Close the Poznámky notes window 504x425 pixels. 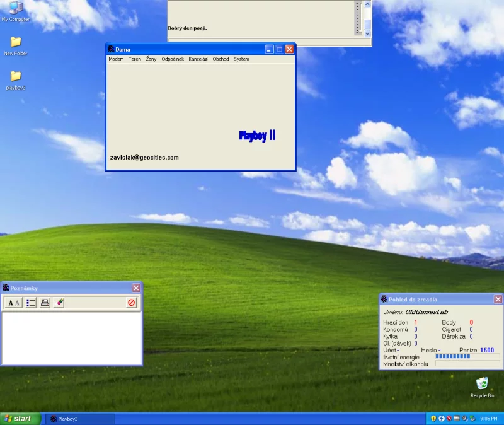point(136,288)
